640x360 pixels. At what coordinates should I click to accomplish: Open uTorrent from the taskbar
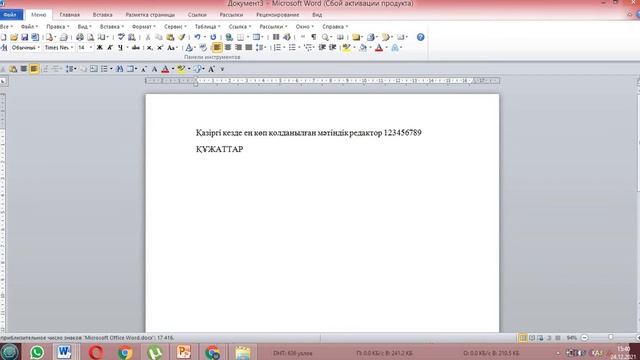coord(155,352)
